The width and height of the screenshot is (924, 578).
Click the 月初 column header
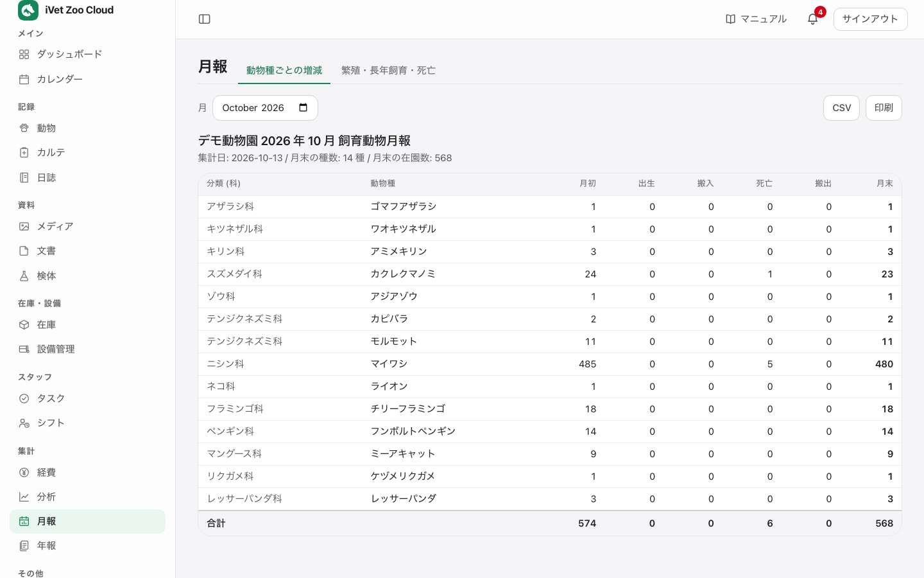pos(588,184)
